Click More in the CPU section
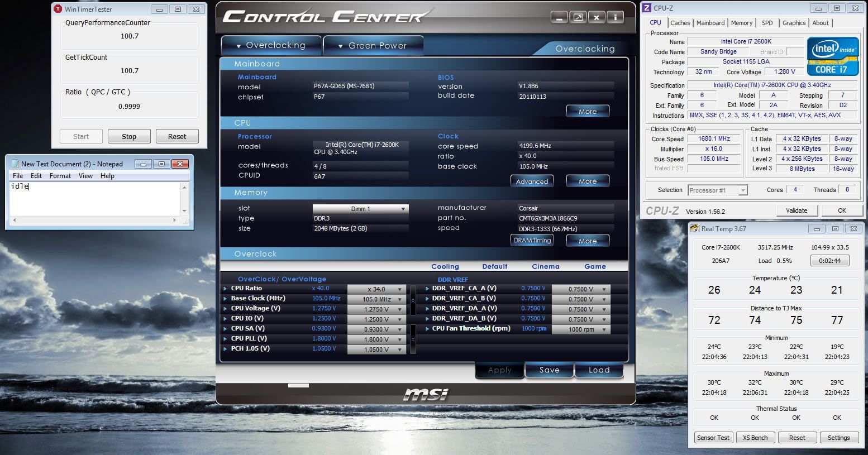 click(x=588, y=181)
